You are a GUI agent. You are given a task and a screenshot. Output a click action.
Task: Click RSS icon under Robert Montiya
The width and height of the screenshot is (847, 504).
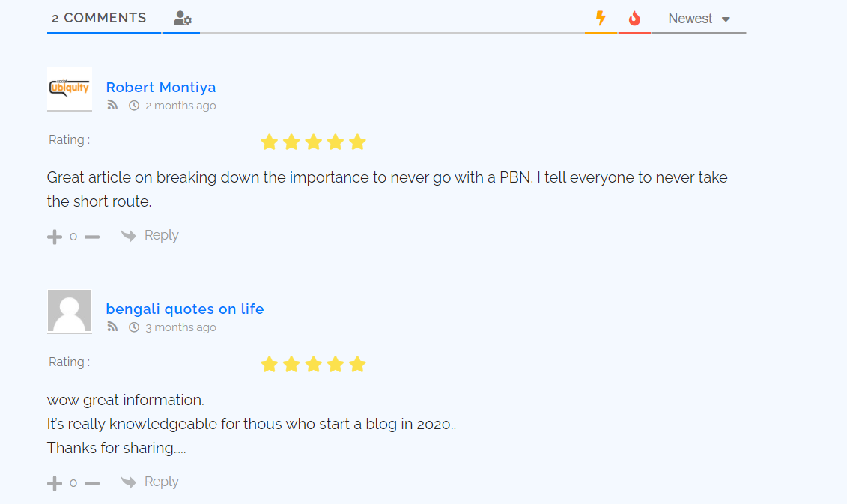112,106
